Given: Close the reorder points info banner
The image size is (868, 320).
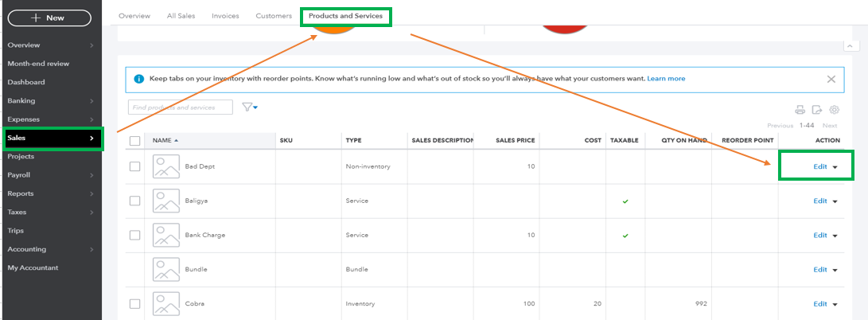Looking at the screenshot, I should pyautogui.click(x=831, y=79).
